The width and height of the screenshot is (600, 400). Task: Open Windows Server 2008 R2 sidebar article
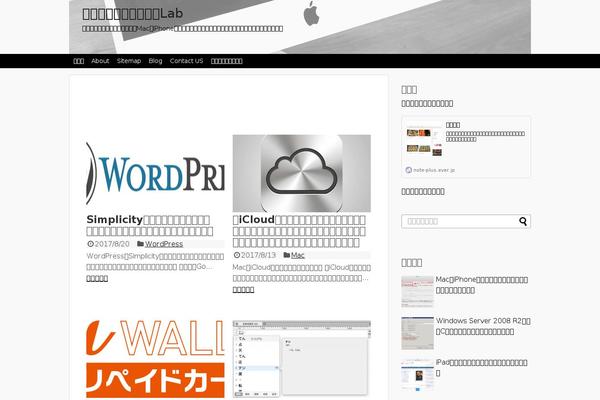coord(483,326)
